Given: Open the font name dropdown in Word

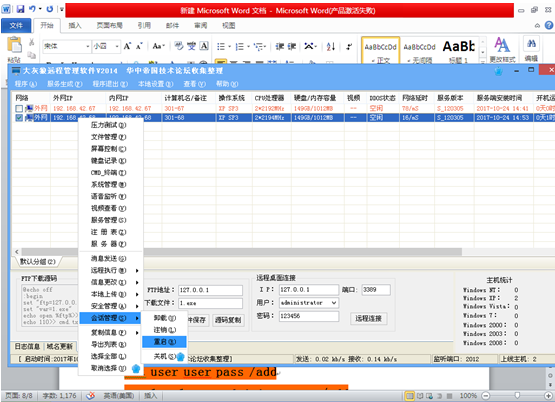Looking at the screenshot, I should coord(87,46).
